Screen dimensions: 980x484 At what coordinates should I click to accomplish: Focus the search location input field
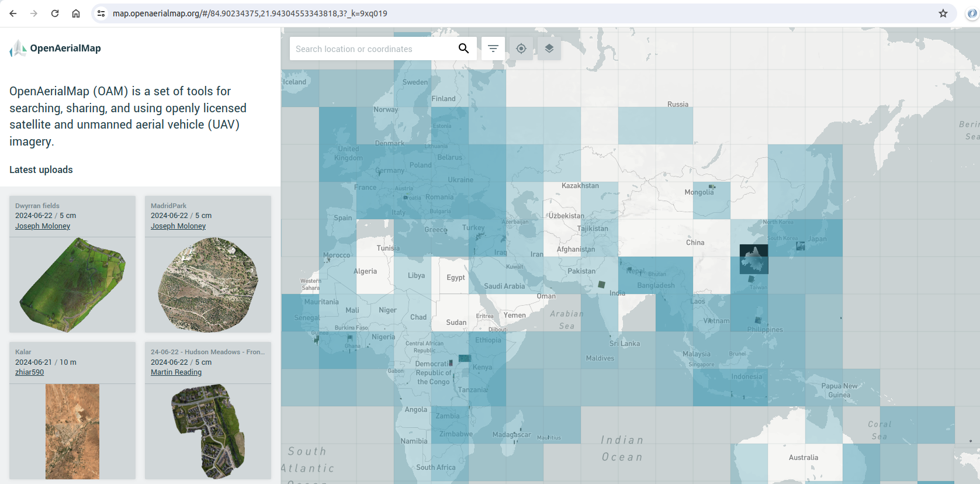372,49
